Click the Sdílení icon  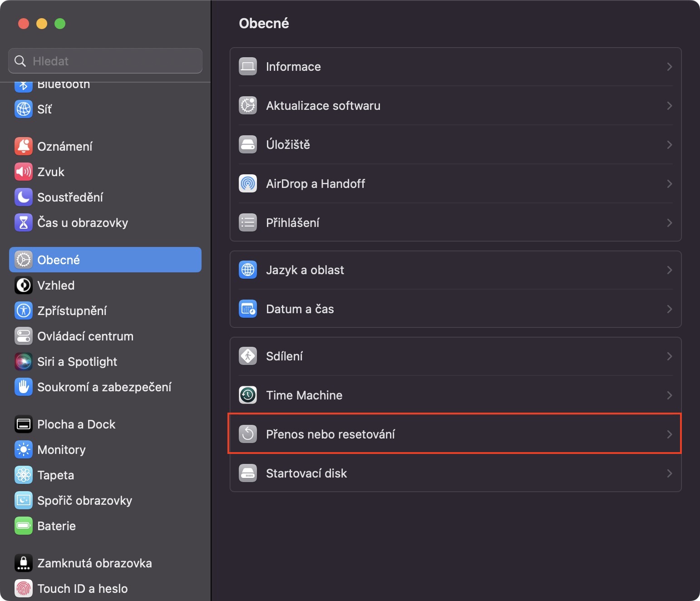click(x=248, y=356)
